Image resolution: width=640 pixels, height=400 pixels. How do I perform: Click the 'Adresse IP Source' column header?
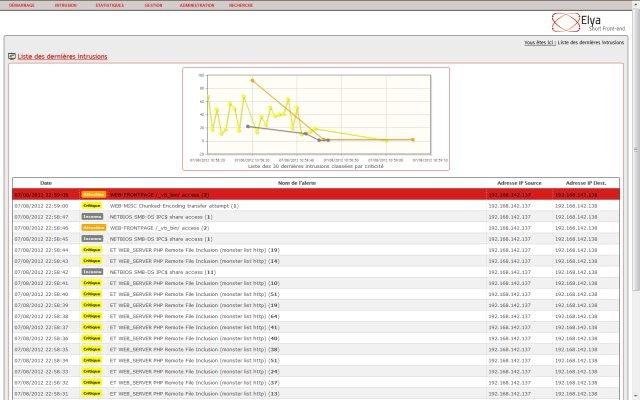tap(519, 183)
